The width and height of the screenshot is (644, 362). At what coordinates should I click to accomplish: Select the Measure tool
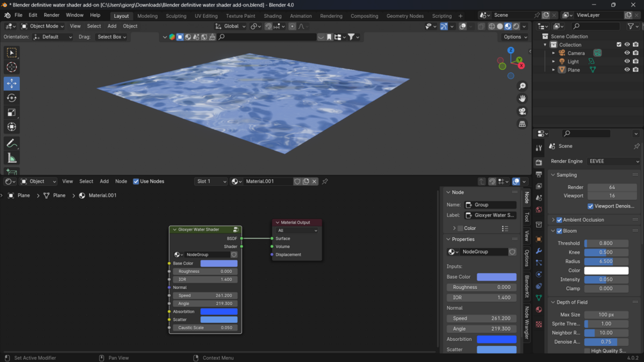(12, 158)
